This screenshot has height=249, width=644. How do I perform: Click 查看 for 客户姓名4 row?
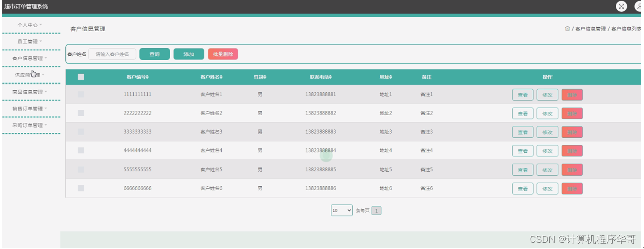coord(523,151)
